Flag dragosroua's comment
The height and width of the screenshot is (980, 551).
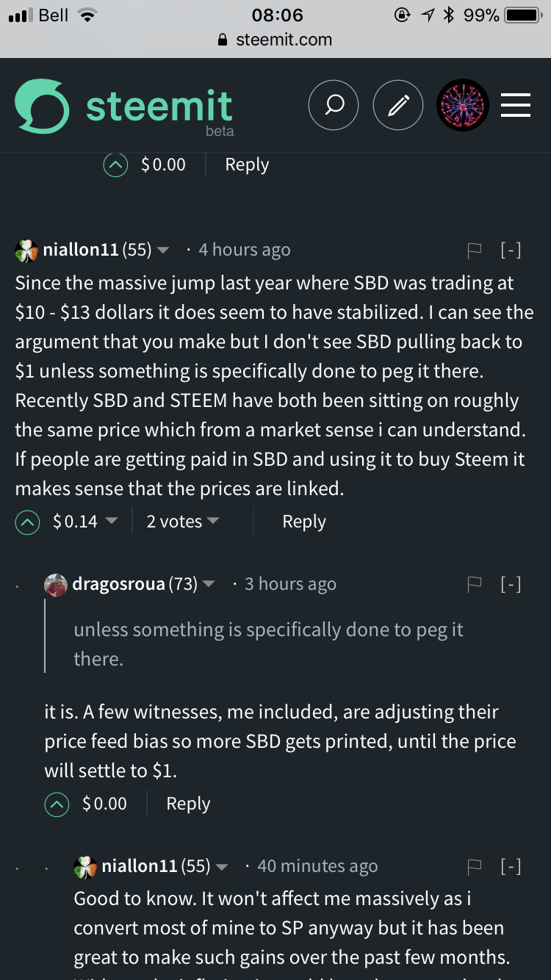(475, 585)
